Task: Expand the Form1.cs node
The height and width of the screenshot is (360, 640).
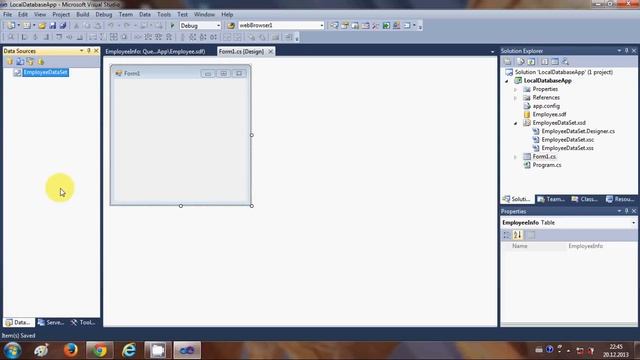Action: (516, 157)
